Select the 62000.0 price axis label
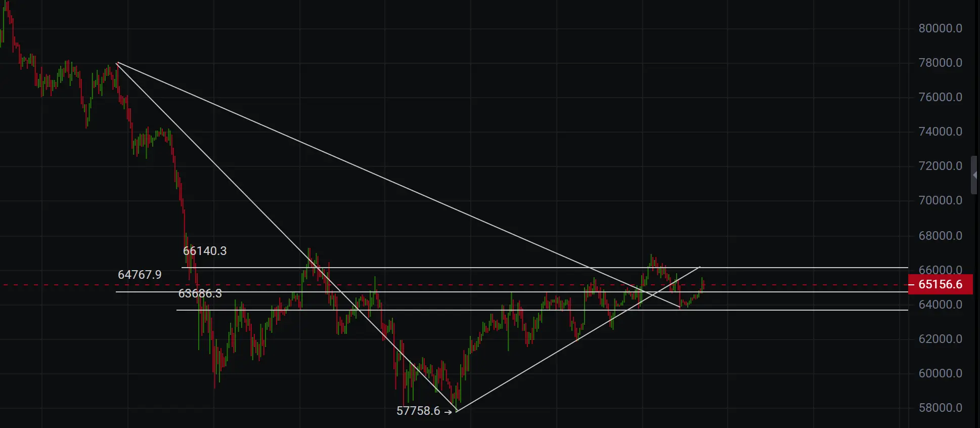The width and height of the screenshot is (980, 428). point(940,339)
